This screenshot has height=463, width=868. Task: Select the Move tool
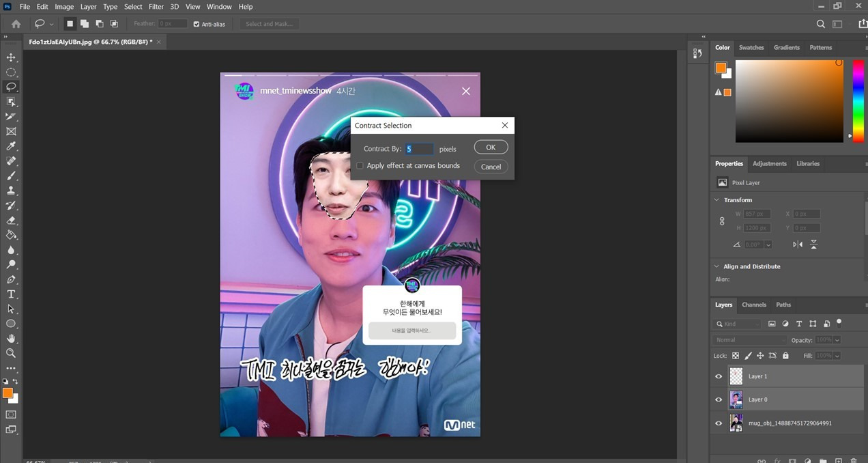tap(11, 57)
